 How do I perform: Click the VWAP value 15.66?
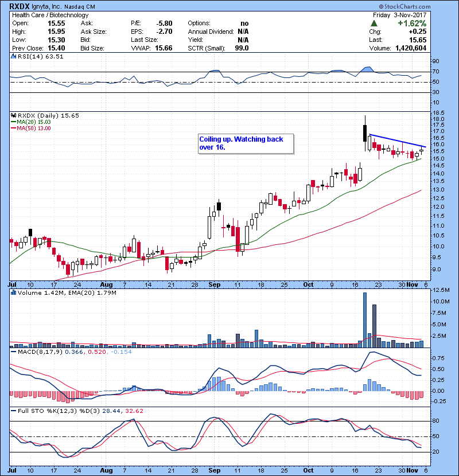pos(164,48)
